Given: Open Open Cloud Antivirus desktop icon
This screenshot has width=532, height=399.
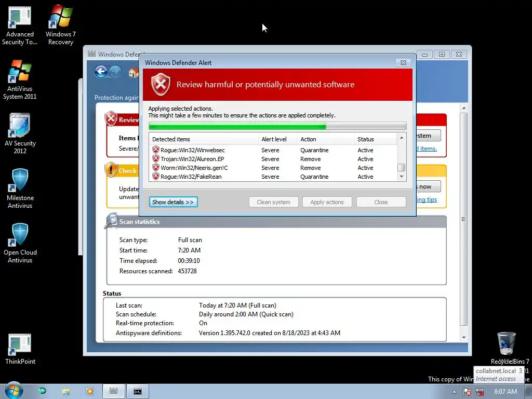Looking at the screenshot, I should [20, 243].
